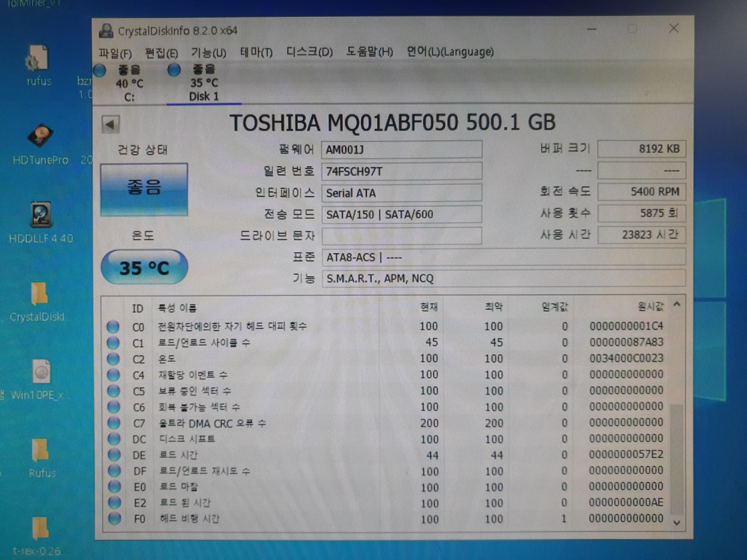The width and height of the screenshot is (747, 560).
Task: Click the 35 °C temperature button
Action: pyautogui.click(x=145, y=267)
